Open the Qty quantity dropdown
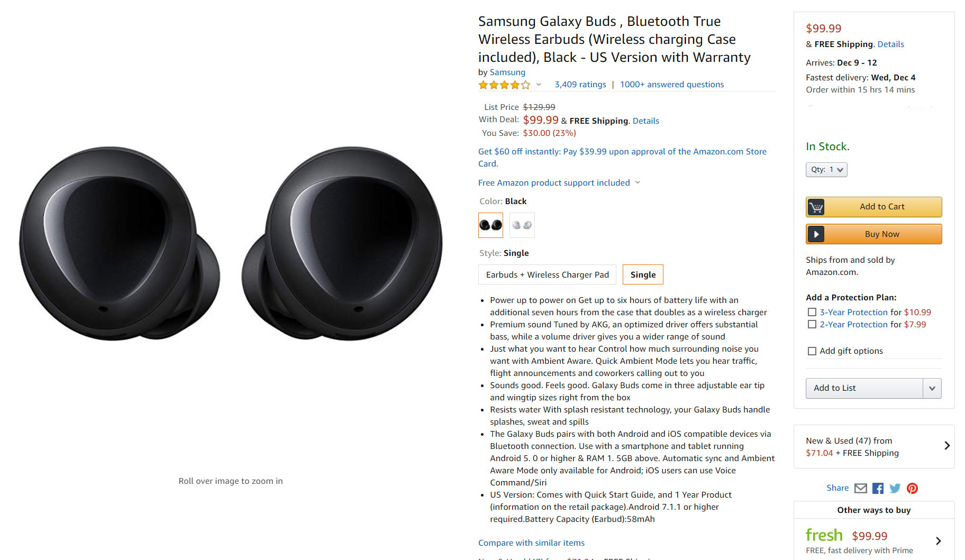Image resolution: width=965 pixels, height=560 pixels. click(x=826, y=170)
